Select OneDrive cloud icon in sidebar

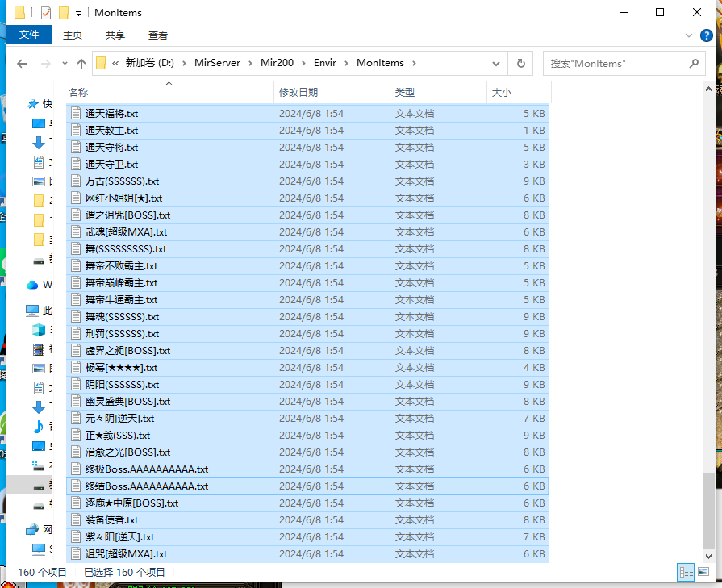coord(32,285)
